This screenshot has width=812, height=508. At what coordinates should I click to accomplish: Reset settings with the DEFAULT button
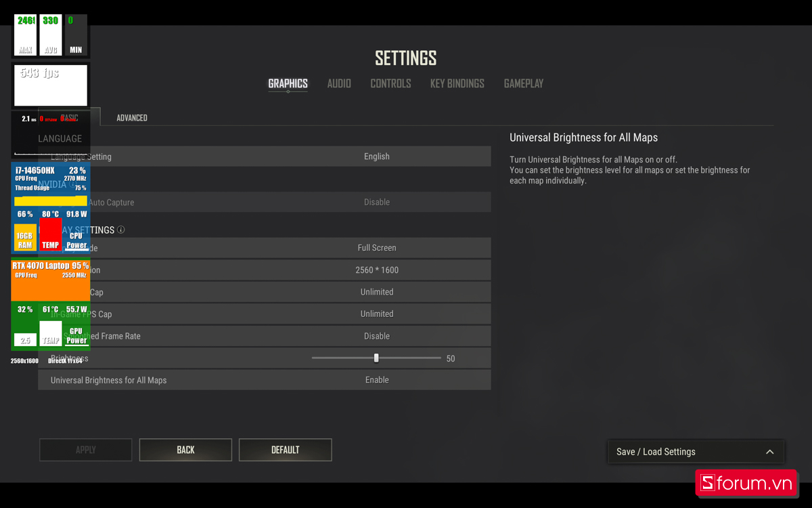[x=286, y=450]
